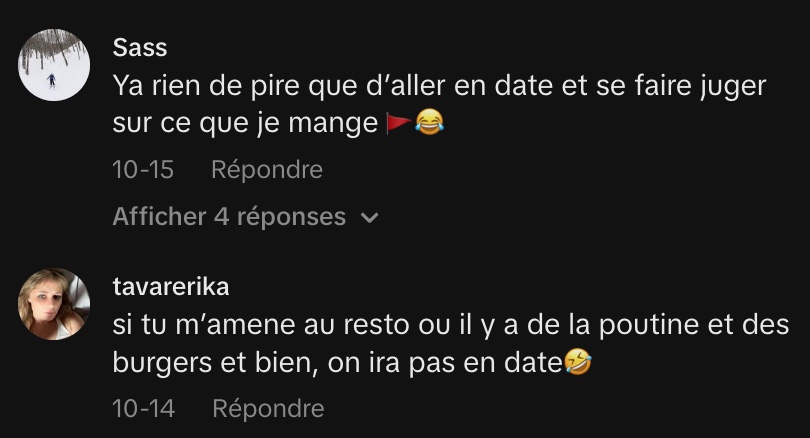810x438 pixels.
Task: Open the tavarerika username
Action: coord(171,287)
